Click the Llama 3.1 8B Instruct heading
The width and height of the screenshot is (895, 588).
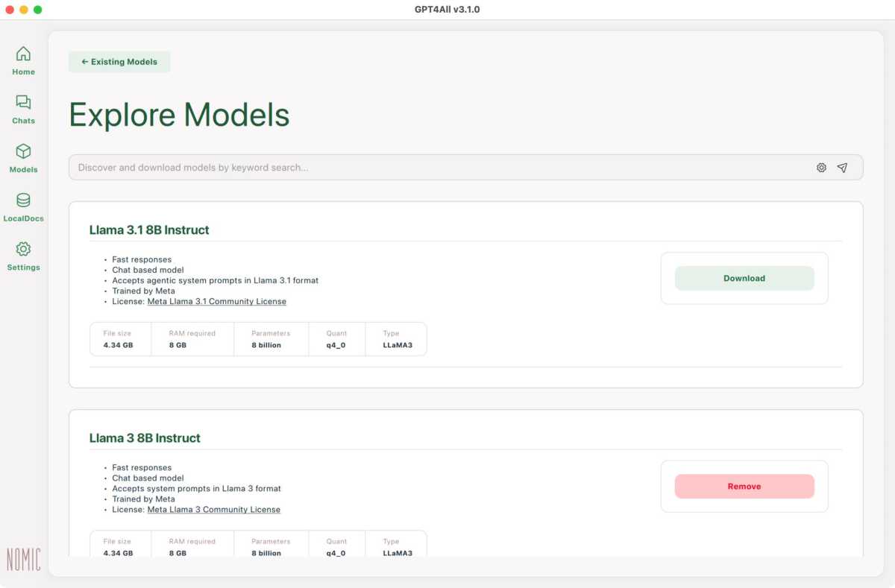coord(149,230)
